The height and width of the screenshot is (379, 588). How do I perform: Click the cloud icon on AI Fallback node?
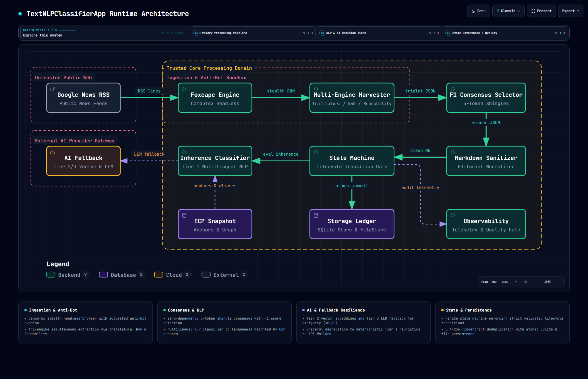click(53, 152)
